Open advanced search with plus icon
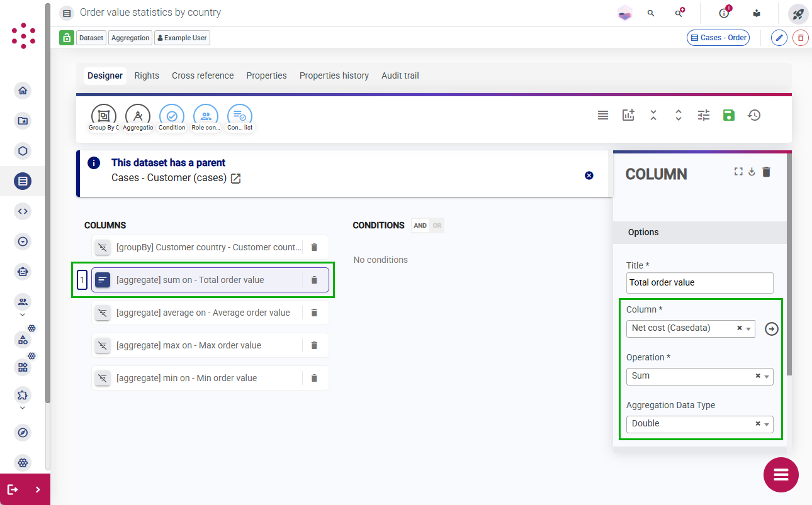812x505 pixels. coord(679,13)
